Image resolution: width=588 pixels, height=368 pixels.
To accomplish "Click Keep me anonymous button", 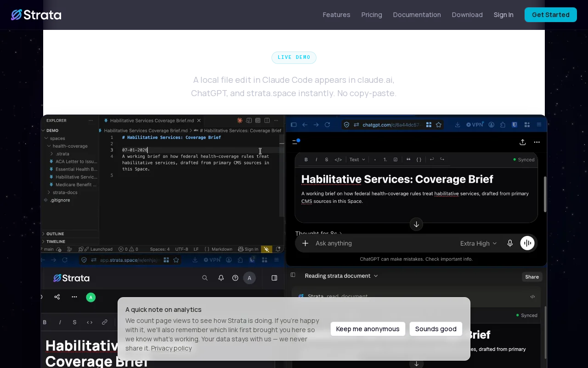I will [x=368, y=329].
